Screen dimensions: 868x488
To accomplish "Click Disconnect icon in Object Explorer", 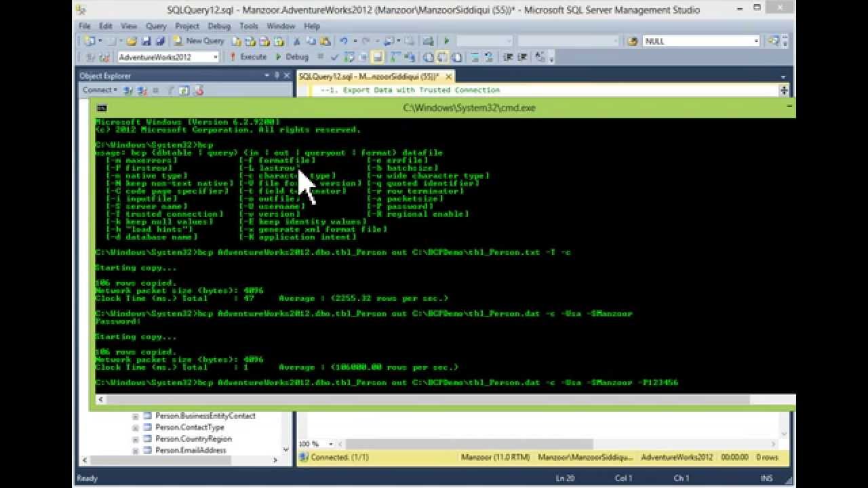I will pos(142,89).
